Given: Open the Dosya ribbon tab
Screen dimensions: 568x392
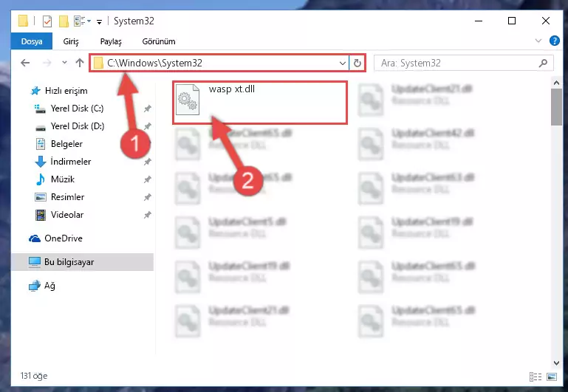Looking at the screenshot, I should pos(32,41).
